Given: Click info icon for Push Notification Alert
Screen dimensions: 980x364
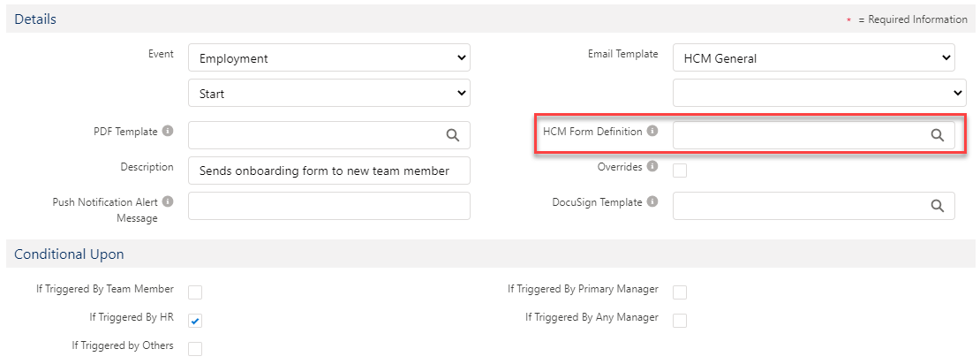Looking at the screenshot, I should (168, 201).
